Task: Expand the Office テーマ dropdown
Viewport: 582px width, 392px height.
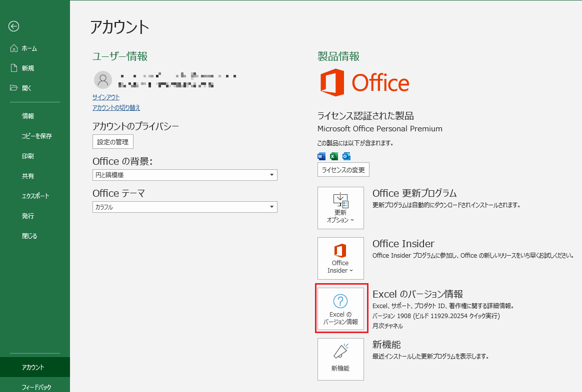Action: pos(184,207)
